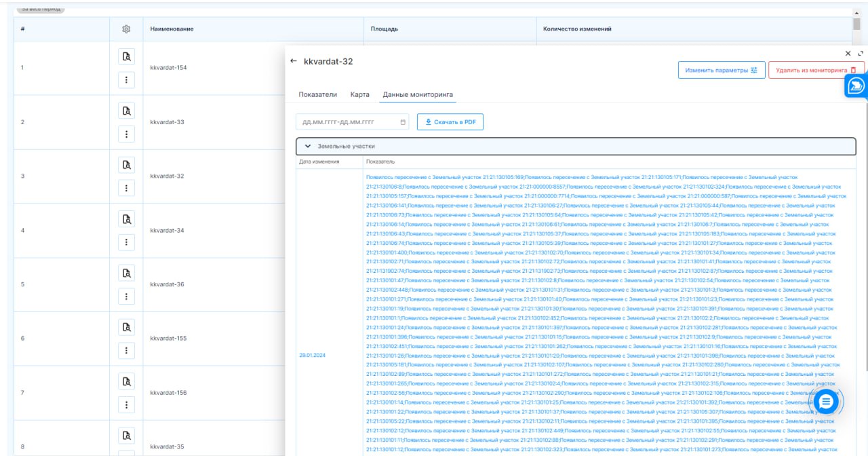Click document search icon for kkvardat-154
Screen dimensions: 868x456
coord(125,56)
